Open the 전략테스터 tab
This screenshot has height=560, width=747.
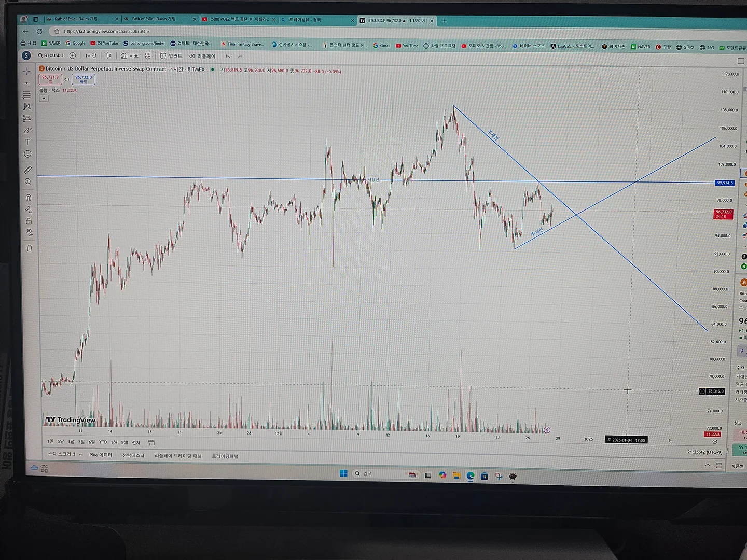[133, 455]
